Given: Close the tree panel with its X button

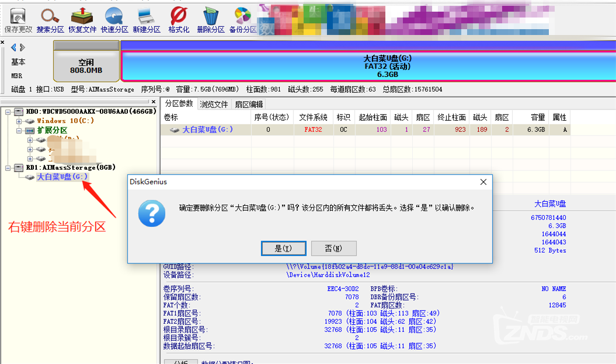Looking at the screenshot, I should point(154,101).
